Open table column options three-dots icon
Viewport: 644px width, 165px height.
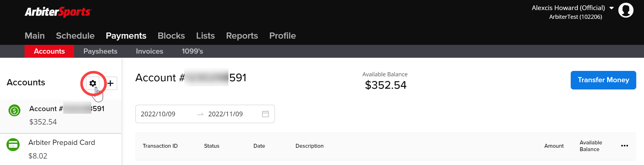624,146
